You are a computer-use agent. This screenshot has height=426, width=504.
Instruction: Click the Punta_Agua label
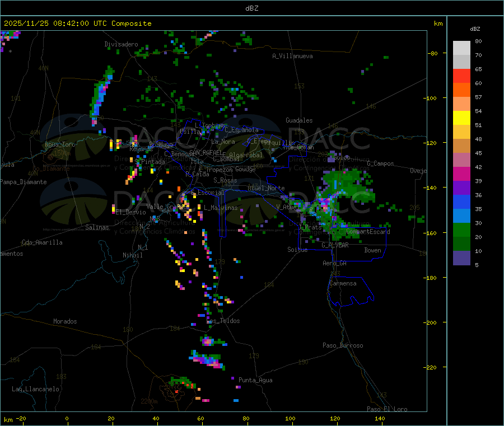(255, 380)
